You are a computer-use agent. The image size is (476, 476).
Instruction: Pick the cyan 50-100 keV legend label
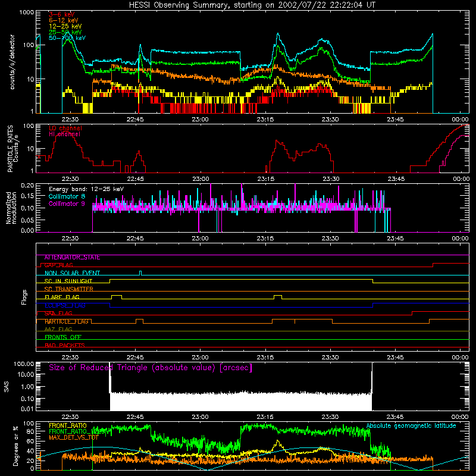67,38
